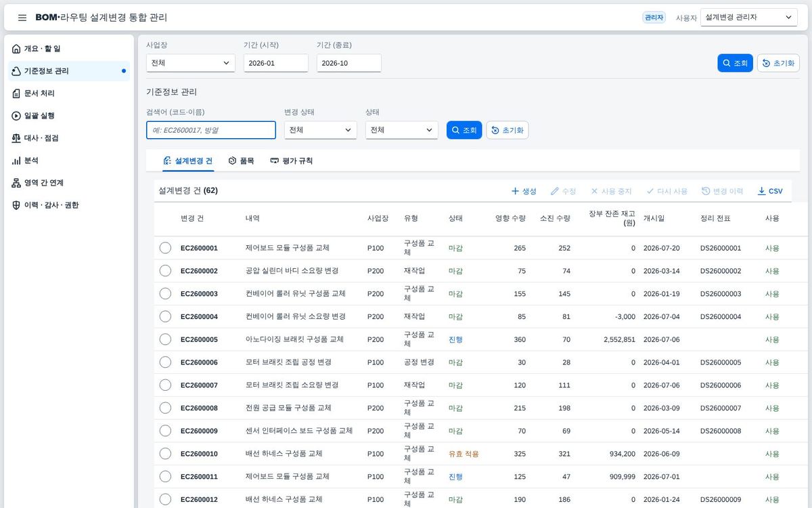This screenshot has width=812, height=508.
Task: Switch to the 품목 tab
Action: (242, 161)
